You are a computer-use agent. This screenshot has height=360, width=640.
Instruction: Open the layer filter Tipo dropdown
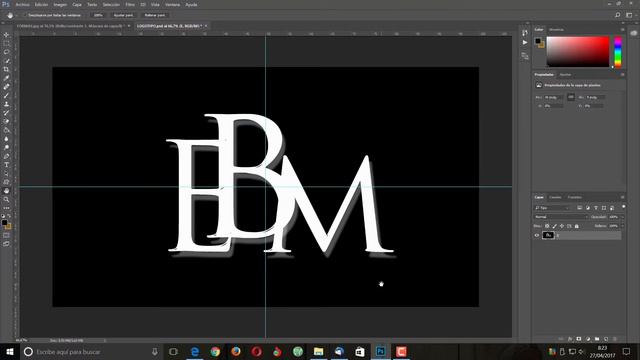pos(552,208)
